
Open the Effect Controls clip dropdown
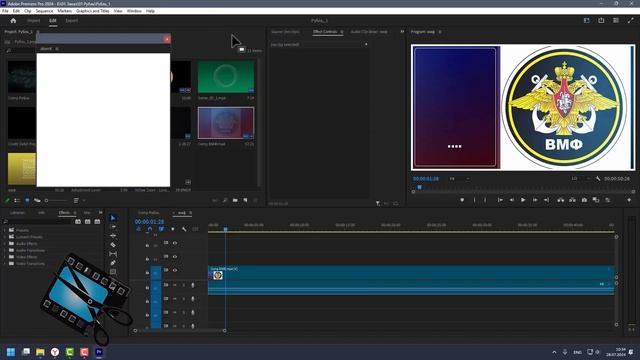coord(366,44)
